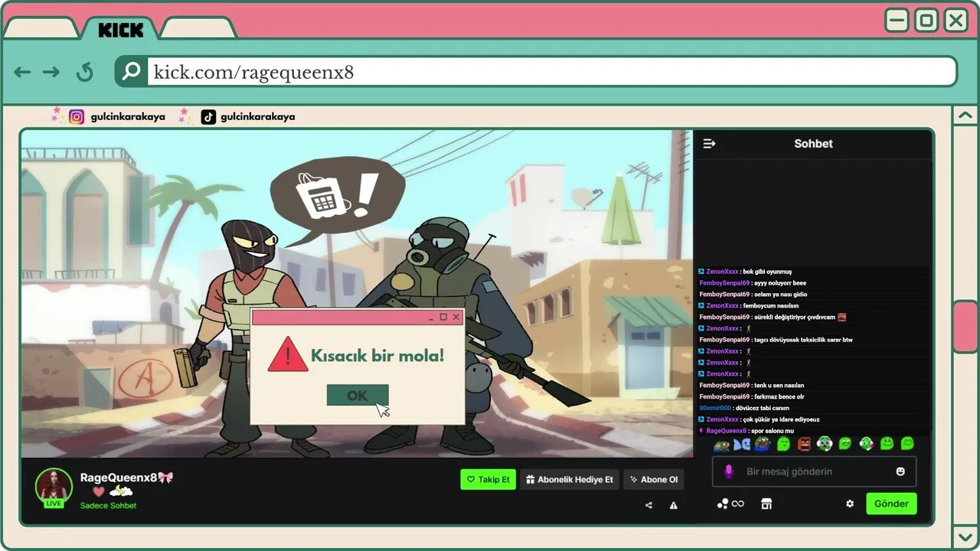Open the TikTok icon for gulcinkarakaya
The image size is (980, 551).
[x=208, y=117]
